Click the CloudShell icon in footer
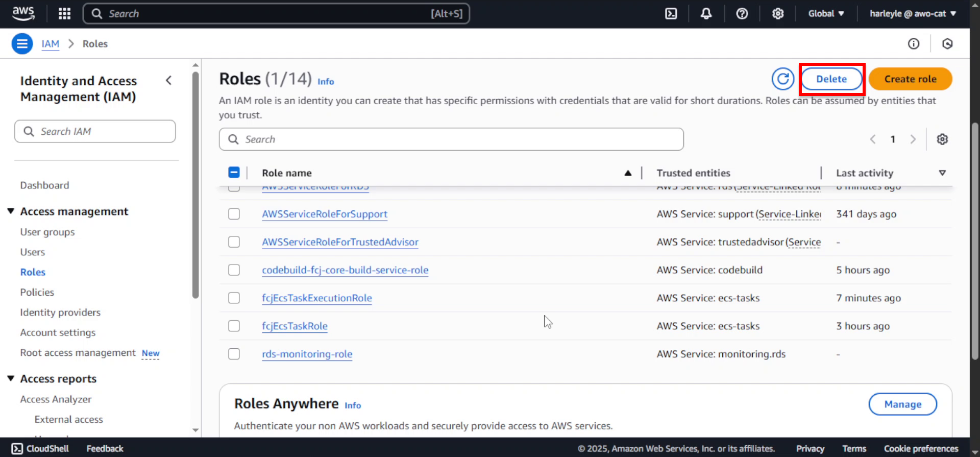This screenshot has height=457, width=980. [x=17, y=448]
